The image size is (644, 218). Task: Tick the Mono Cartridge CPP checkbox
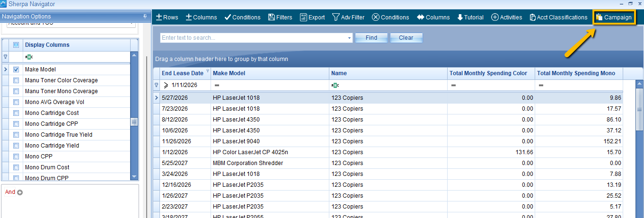[x=16, y=124]
